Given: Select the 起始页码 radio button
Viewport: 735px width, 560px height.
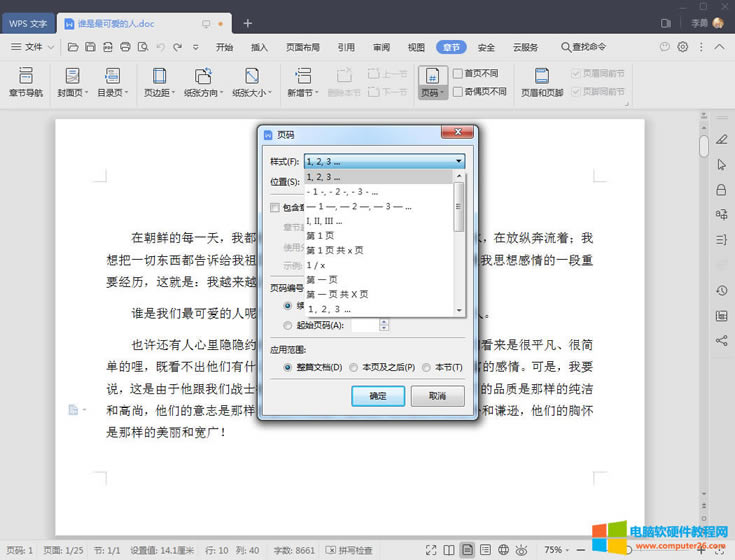Looking at the screenshot, I should pos(289,325).
